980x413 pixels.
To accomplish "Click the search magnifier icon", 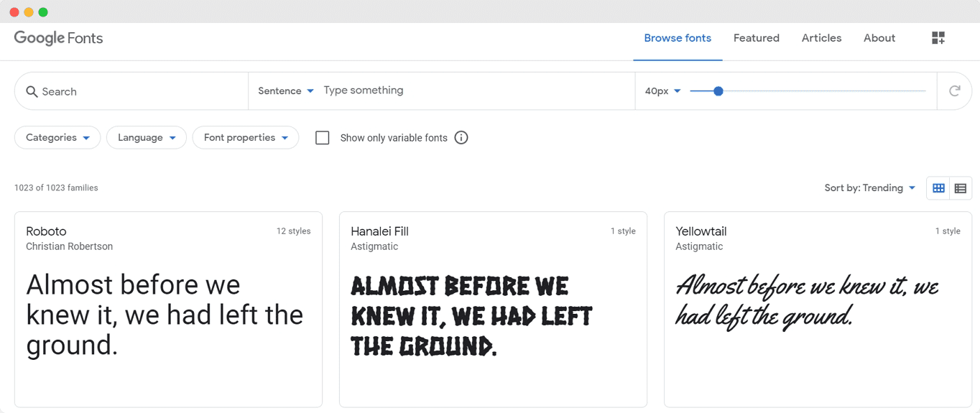I will (x=32, y=91).
